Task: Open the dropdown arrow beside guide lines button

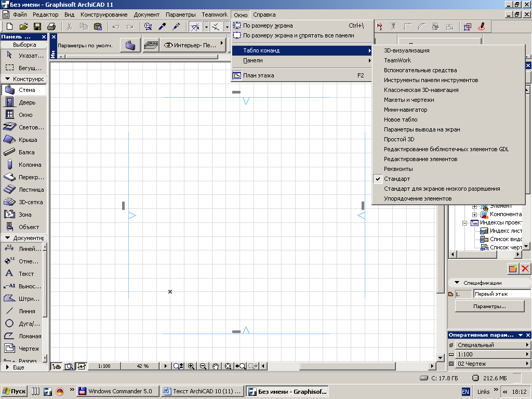Action: [x=206, y=27]
